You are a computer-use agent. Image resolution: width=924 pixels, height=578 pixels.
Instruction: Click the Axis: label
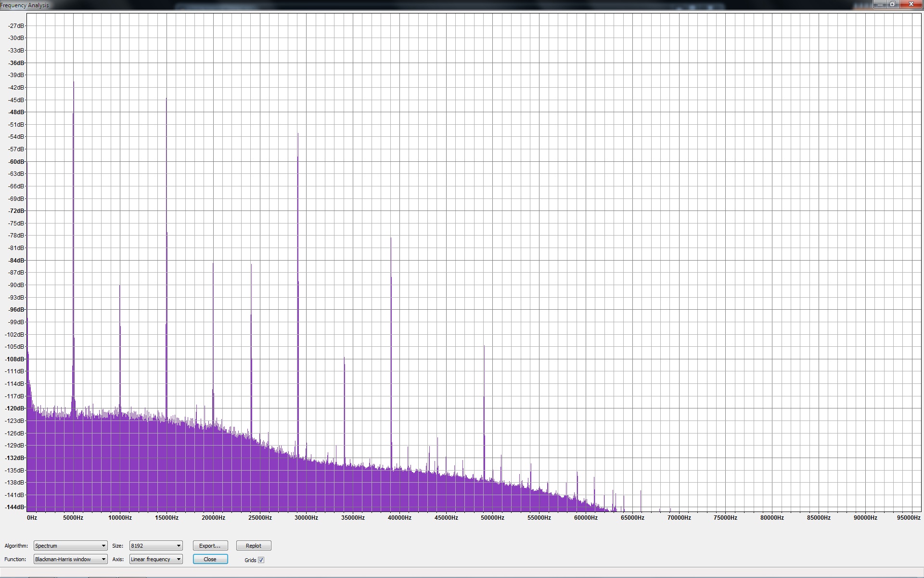[x=118, y=559]
